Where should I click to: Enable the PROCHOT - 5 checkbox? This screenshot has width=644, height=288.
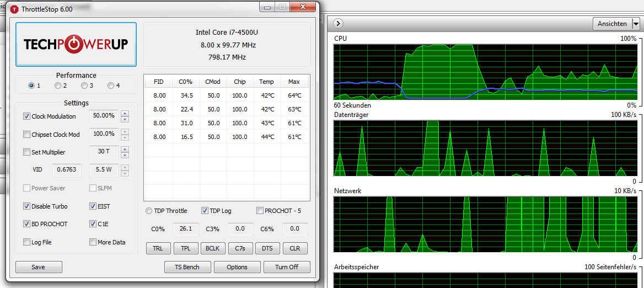click(260, 211)
